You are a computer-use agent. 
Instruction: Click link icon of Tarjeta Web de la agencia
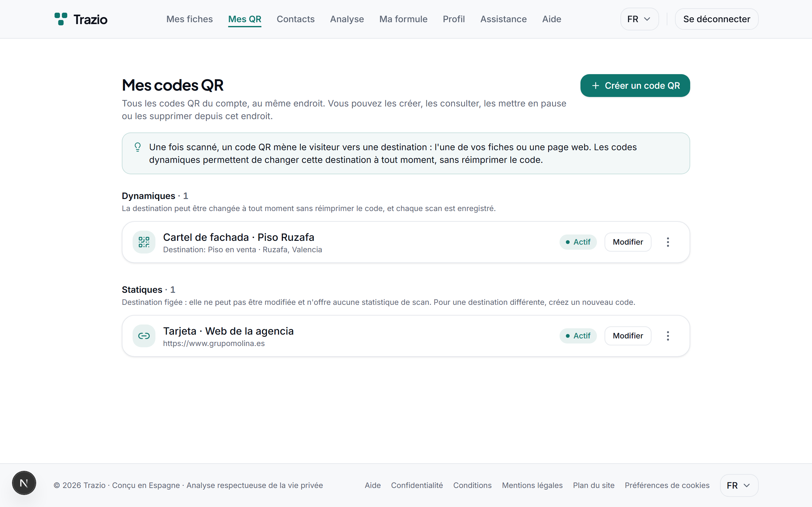click(x=144, y=336)
